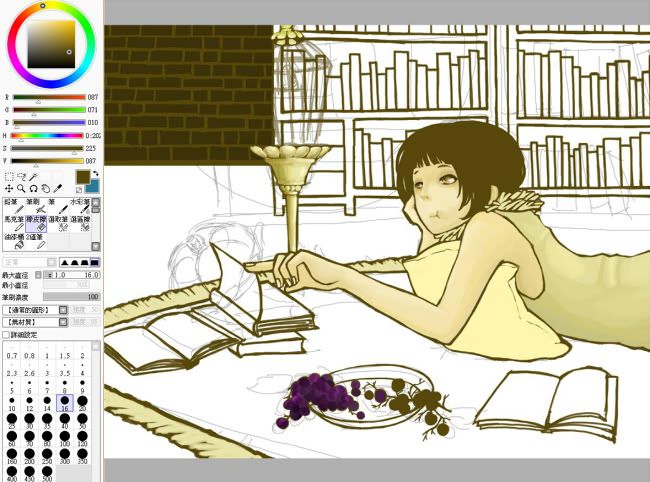Select the lasso selection tool

point(22,176)
